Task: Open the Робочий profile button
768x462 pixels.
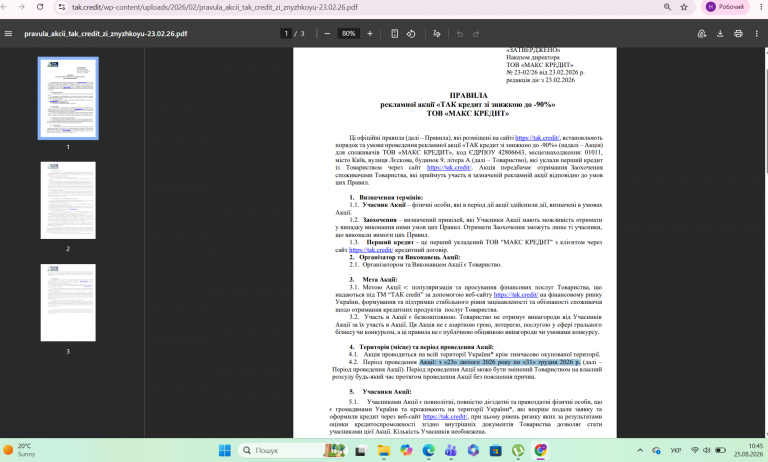Action: pos(725,7)
